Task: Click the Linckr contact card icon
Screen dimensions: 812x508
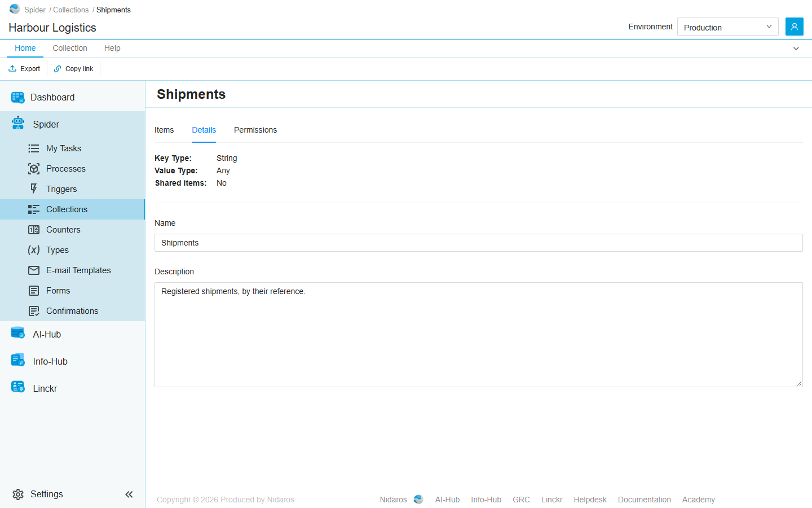Action: coord(18,387)
